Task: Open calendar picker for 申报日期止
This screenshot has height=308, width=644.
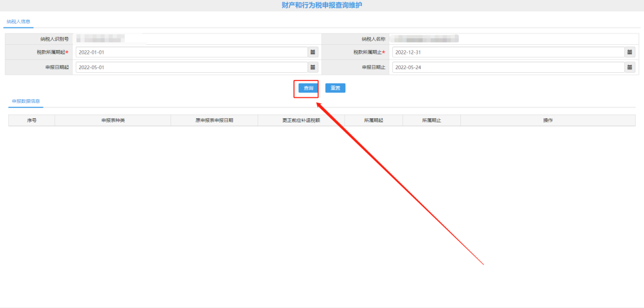Action: pos(630,67)
